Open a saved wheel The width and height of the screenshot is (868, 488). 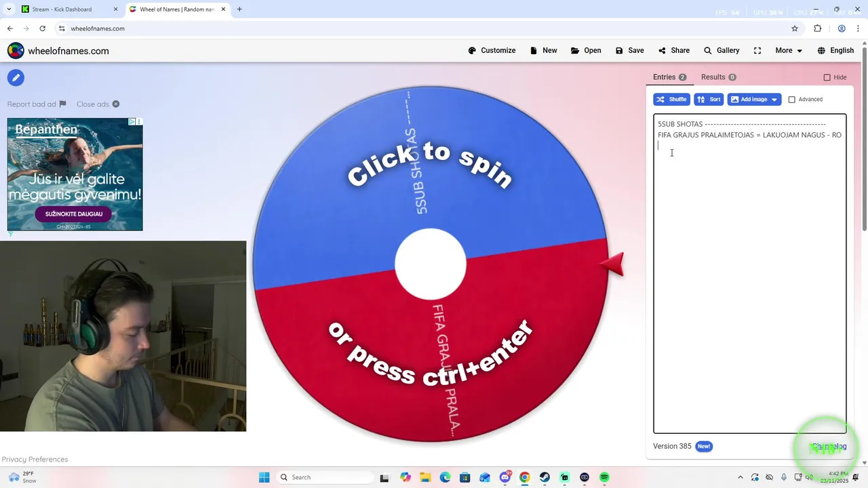pos(586,51)
